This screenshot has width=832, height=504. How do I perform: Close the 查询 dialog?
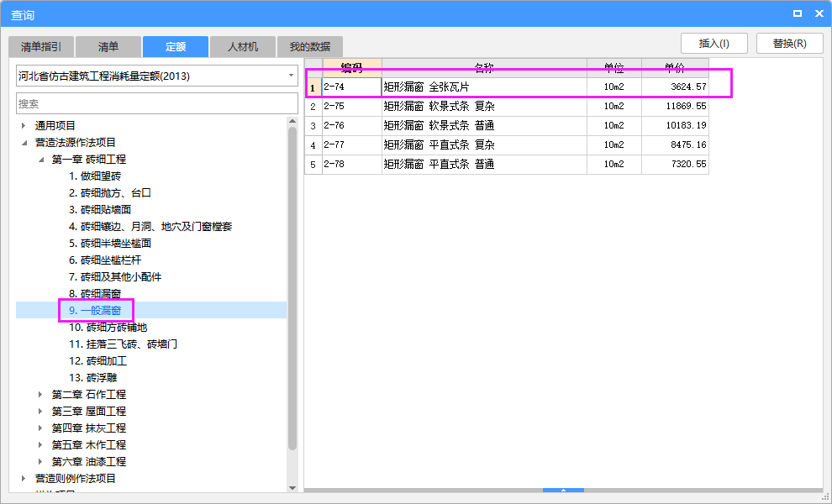pos(819,13)
